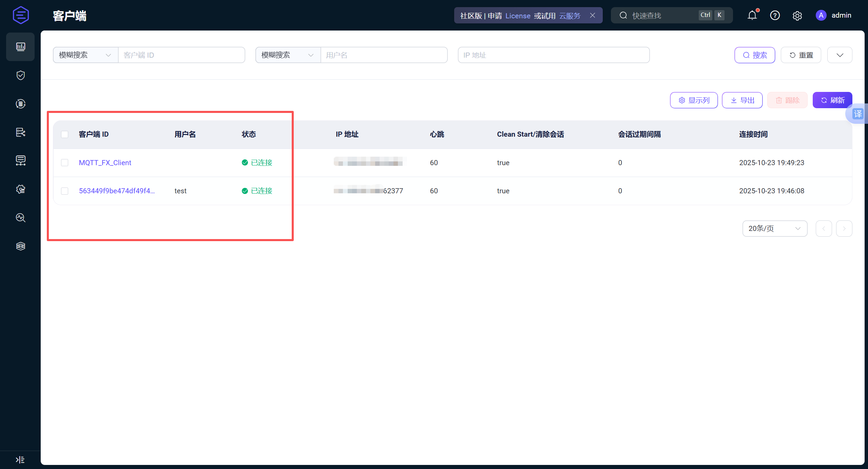
Task: Open the 20条/页 page size dropdown
Action: pyautogui.click(x=774, y=229)
